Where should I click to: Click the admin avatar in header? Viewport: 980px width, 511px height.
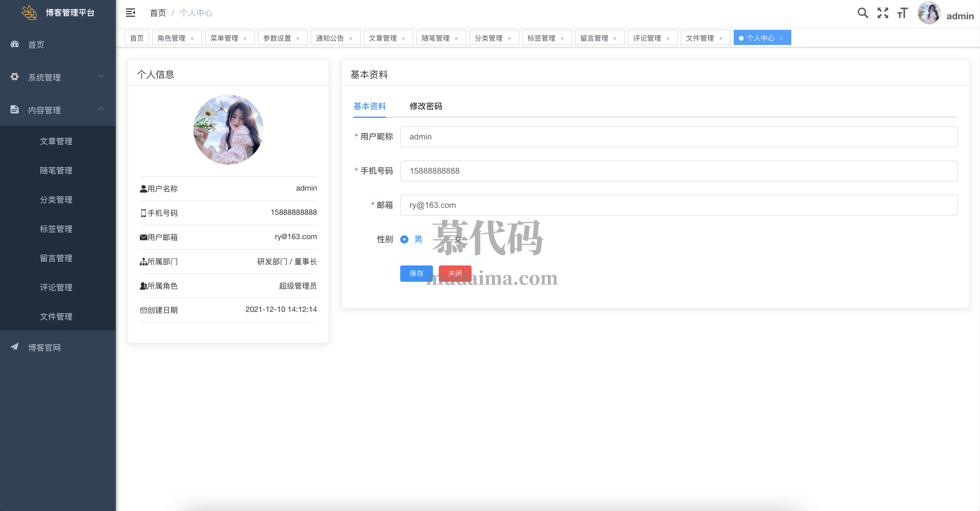929,13
